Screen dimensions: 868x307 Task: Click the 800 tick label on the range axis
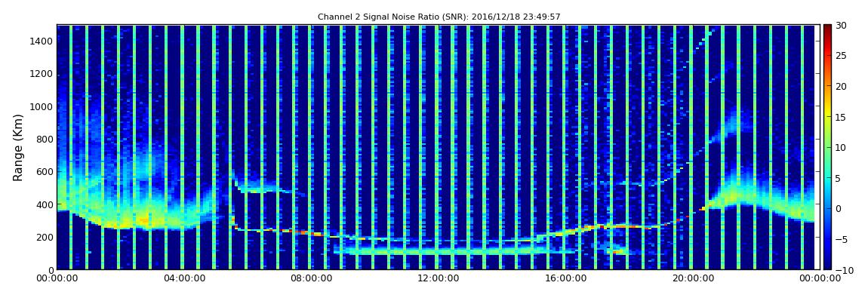click(45, 140)
